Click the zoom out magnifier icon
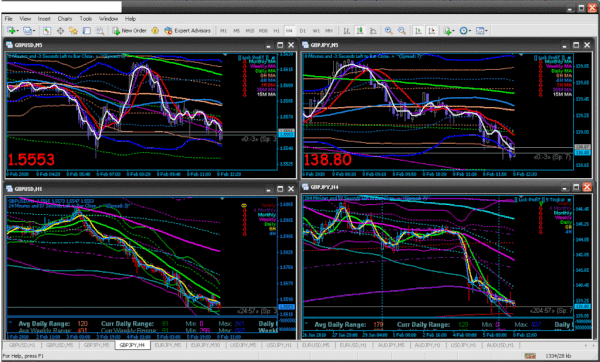 pyautogui.click(x=402, y=31)
